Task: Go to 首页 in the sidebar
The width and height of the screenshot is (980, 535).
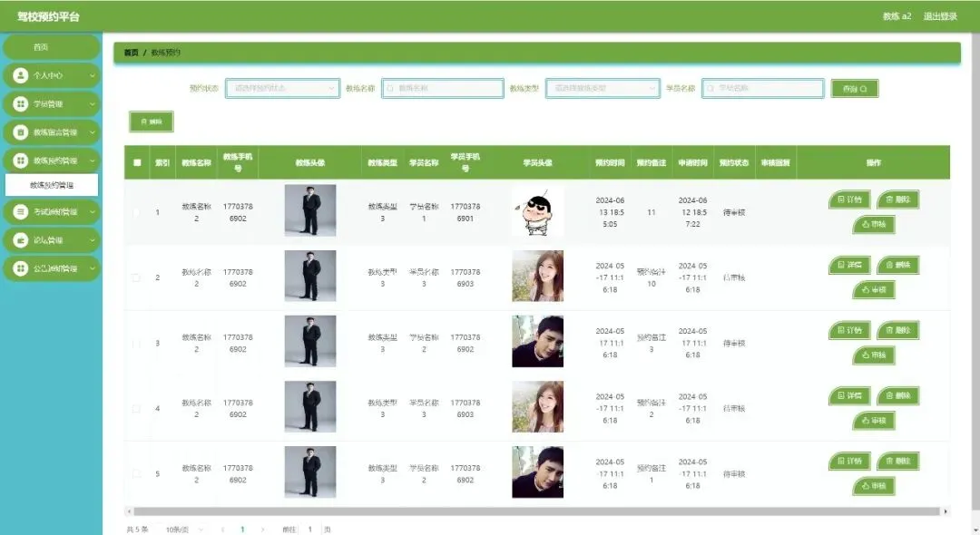Action: coord(51,47)
